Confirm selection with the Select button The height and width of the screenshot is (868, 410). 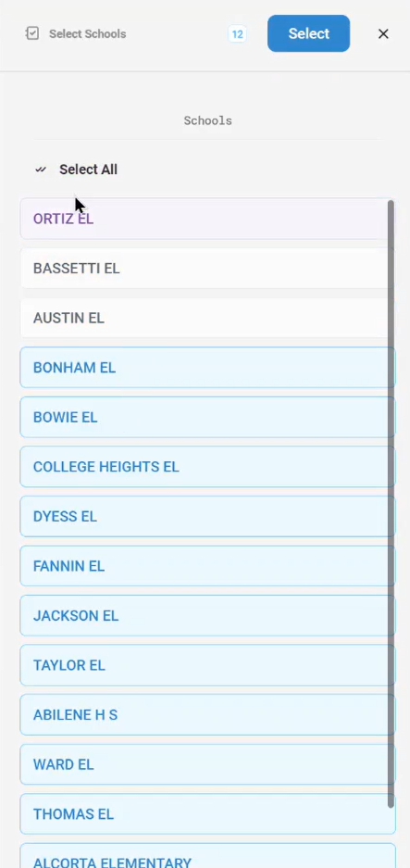pyautogui.click(x=309, y=33)
